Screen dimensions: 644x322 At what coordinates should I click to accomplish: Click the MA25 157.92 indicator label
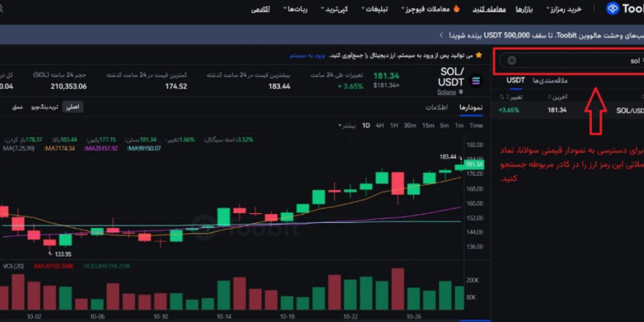coord(101,148)
